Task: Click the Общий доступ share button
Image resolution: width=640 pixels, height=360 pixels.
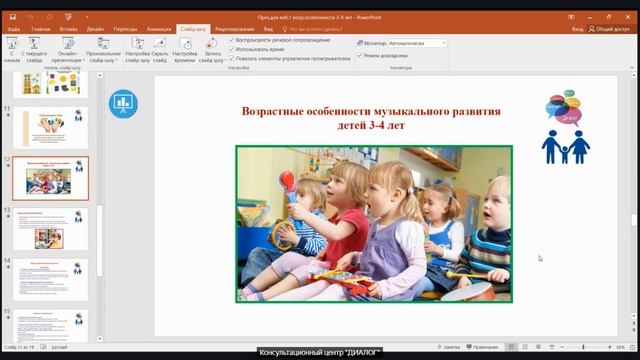Action: 609,29
